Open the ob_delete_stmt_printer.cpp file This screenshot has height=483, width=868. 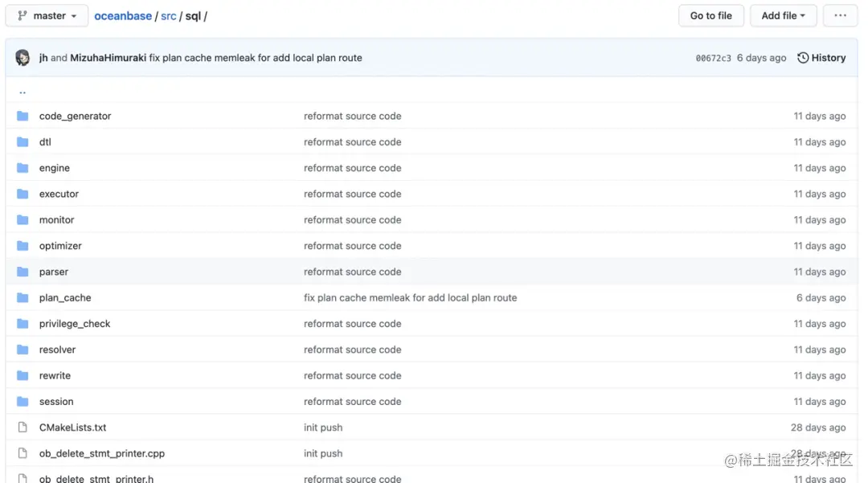coord(102,454)
